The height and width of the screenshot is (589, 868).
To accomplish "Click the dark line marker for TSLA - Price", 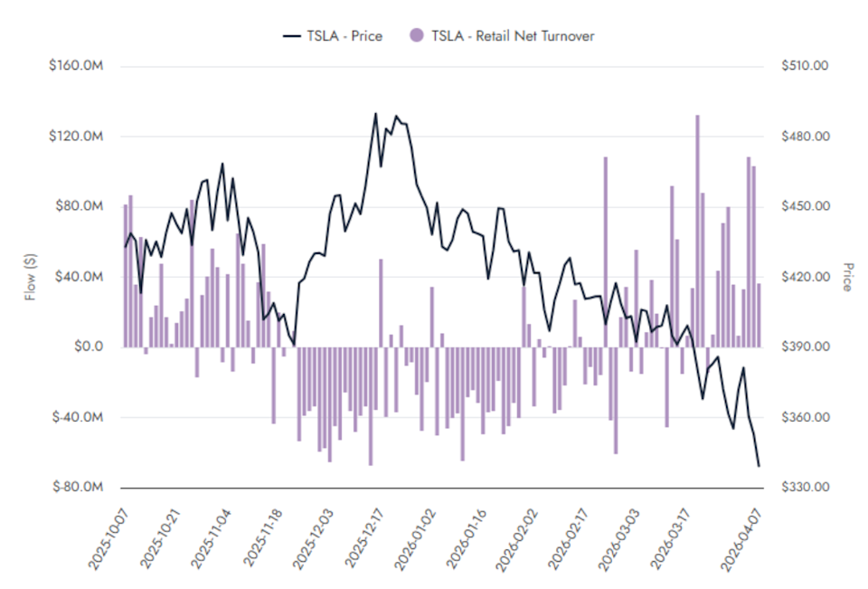I will (291, 36).
